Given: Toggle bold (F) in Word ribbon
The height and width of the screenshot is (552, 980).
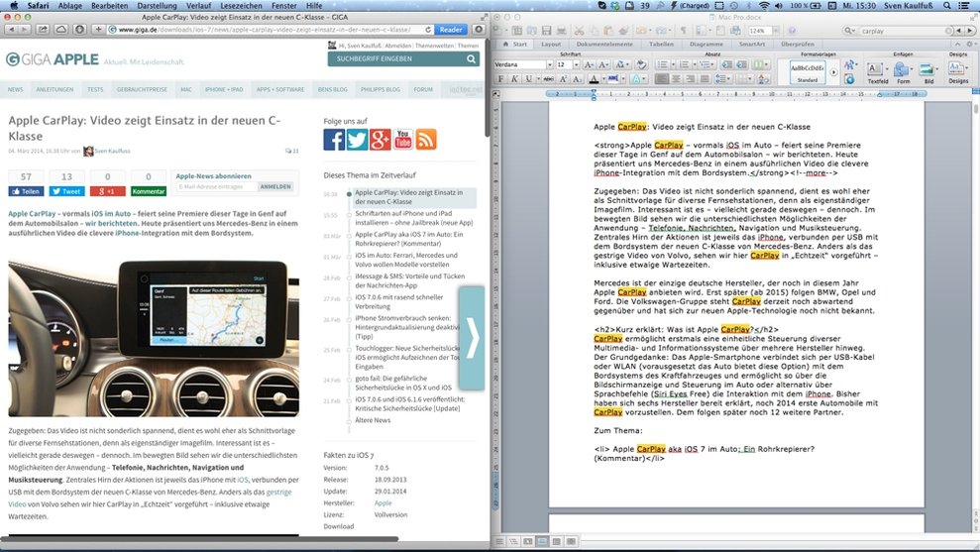Looking at the screenshot, I should (x=500, y=78).
